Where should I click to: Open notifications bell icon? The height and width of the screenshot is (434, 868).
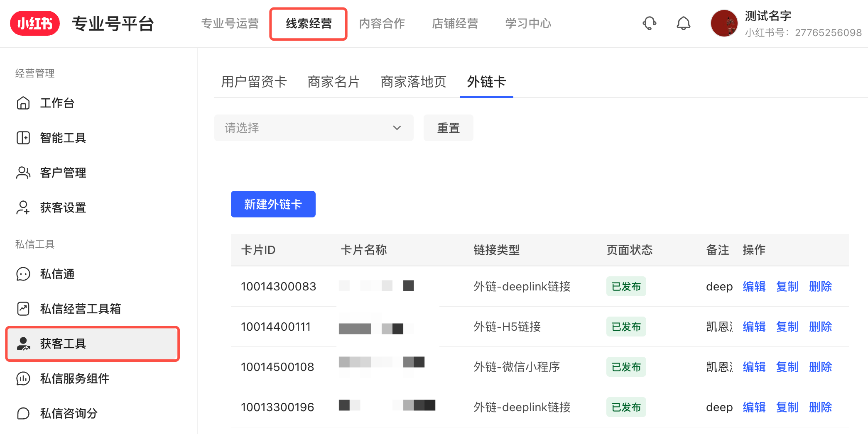coord(683,23)
